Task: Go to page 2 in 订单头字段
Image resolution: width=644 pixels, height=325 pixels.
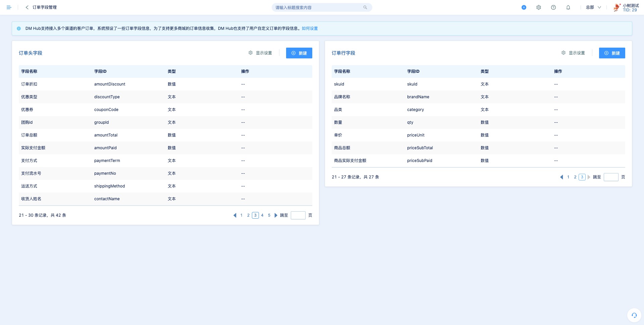Action: pyautogui.click(x=248, y=215)
